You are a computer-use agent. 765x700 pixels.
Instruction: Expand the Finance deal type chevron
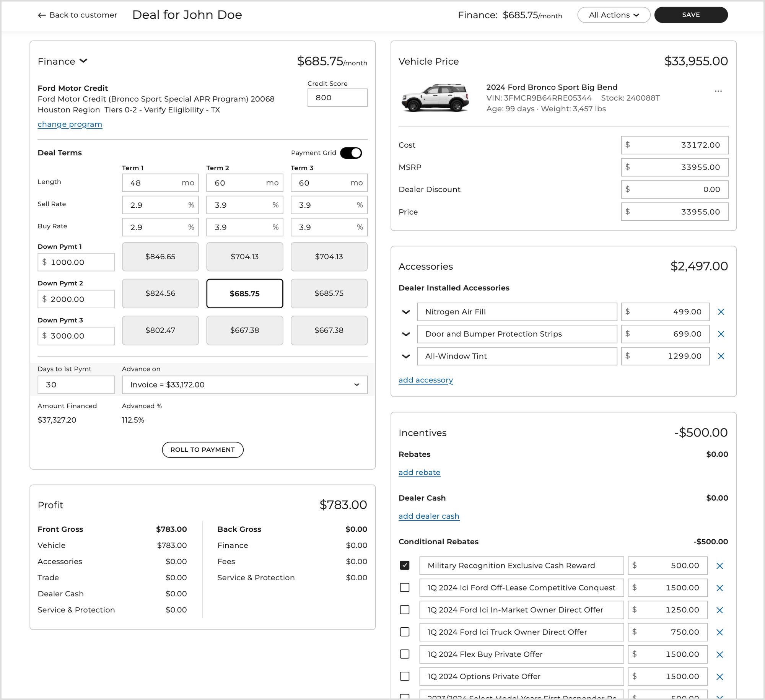point(83,61)
